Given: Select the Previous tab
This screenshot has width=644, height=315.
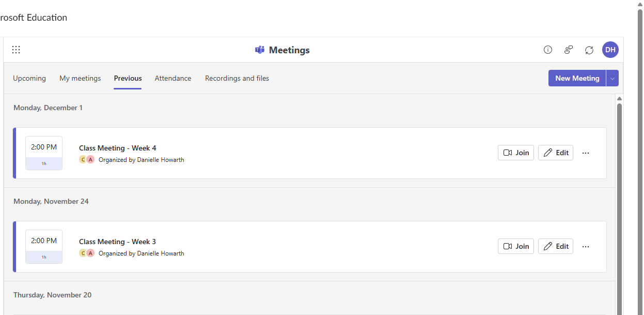Looking at the screenshot, I should pyautogui.click(x=128, y=78).
